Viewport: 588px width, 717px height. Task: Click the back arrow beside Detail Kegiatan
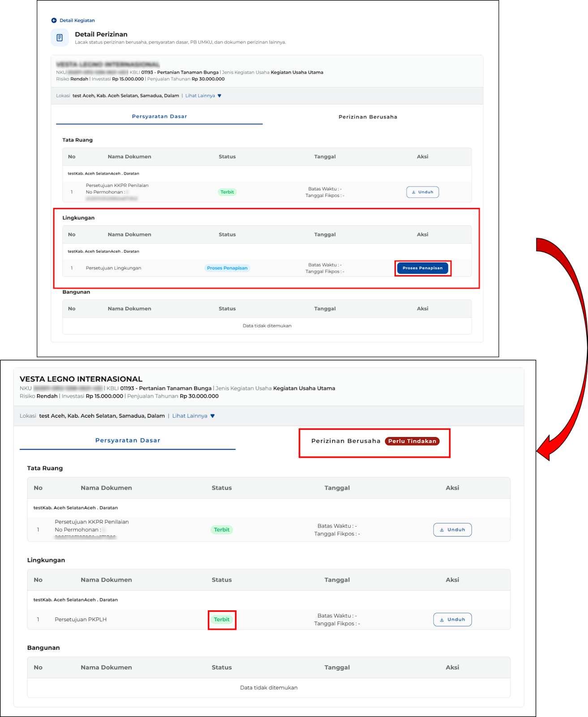pyautogui.click(x=54, y=21)
